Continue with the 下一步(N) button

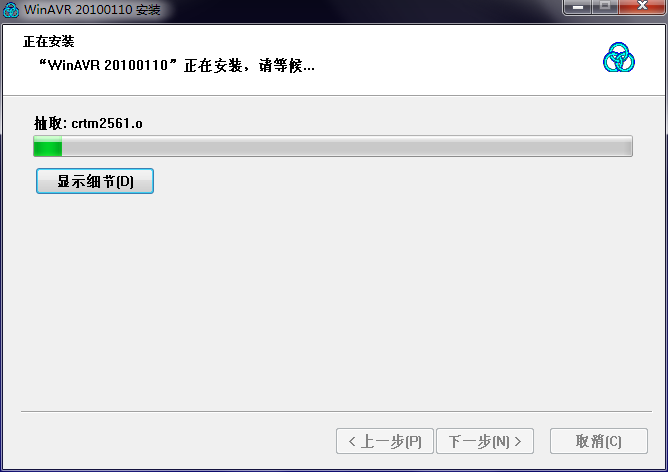click(x=485, y=441)
